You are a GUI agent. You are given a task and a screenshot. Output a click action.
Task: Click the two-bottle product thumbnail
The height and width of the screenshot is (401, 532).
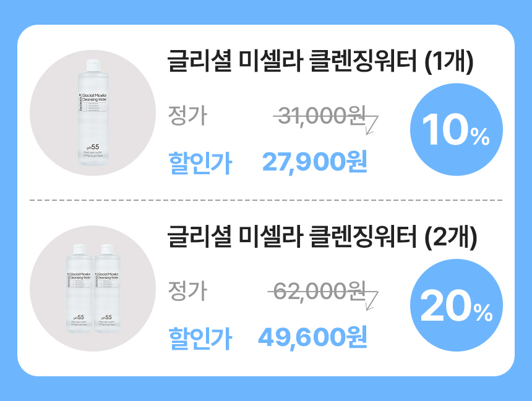(x=93, y=289)
